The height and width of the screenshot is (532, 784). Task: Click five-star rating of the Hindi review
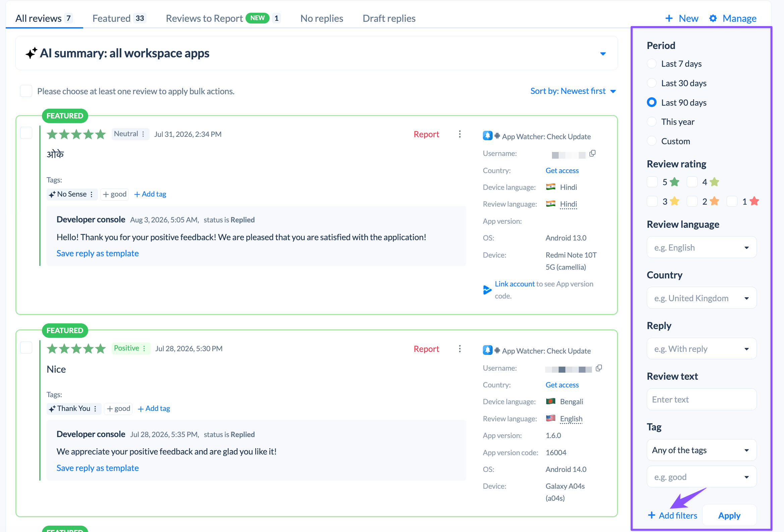point(76,134)
